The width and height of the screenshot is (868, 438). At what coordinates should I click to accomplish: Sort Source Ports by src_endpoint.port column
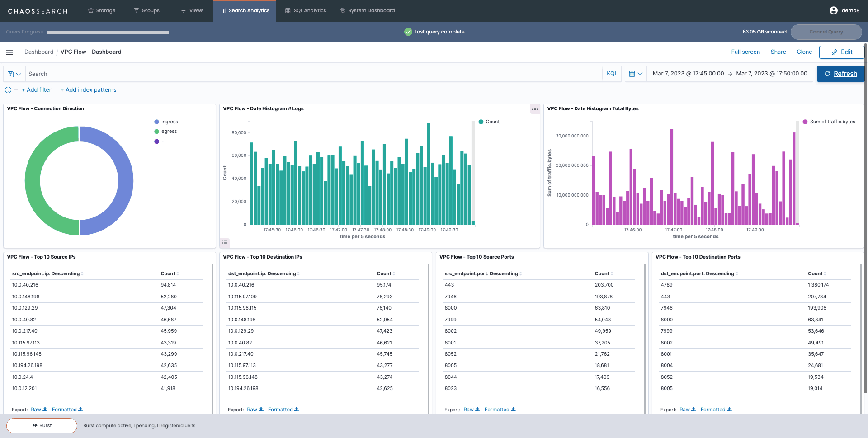point(483,274)
